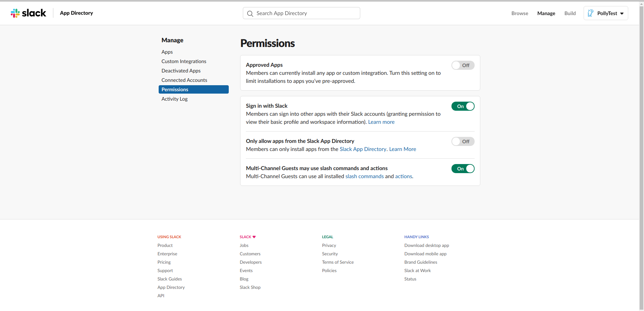Click Learn more about Sign in with Slack
Image resolution: width=644 pixels, height=311 pixels.
(381, 122)
